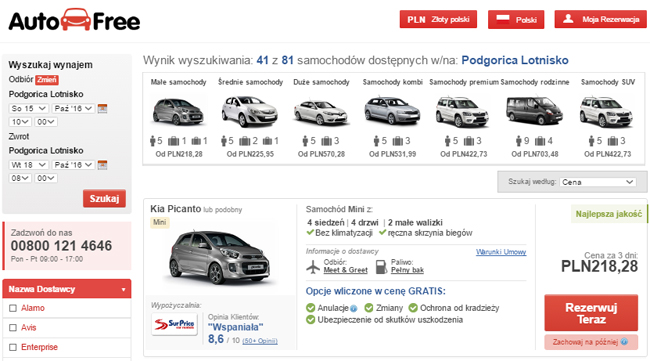This screenshot has width=650, height=361.
Task: Click the Małe samochody category label
Action: pyautogui.click(x=178, y=82)
